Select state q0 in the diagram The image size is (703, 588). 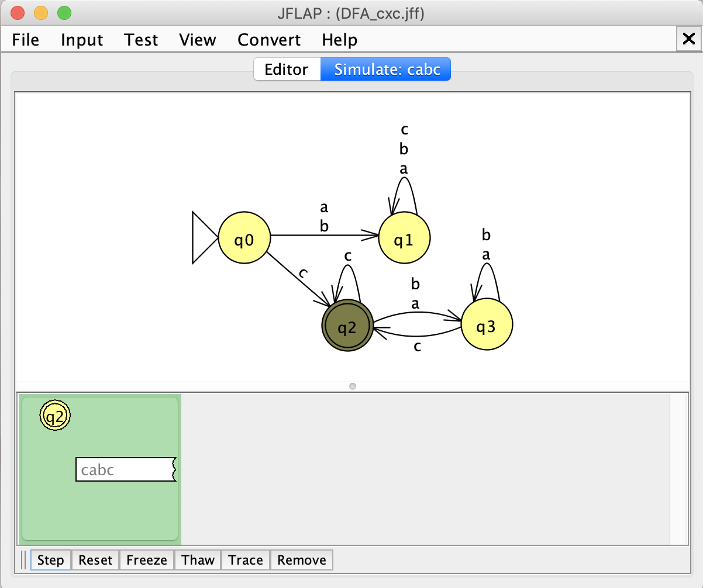point(244,238)
